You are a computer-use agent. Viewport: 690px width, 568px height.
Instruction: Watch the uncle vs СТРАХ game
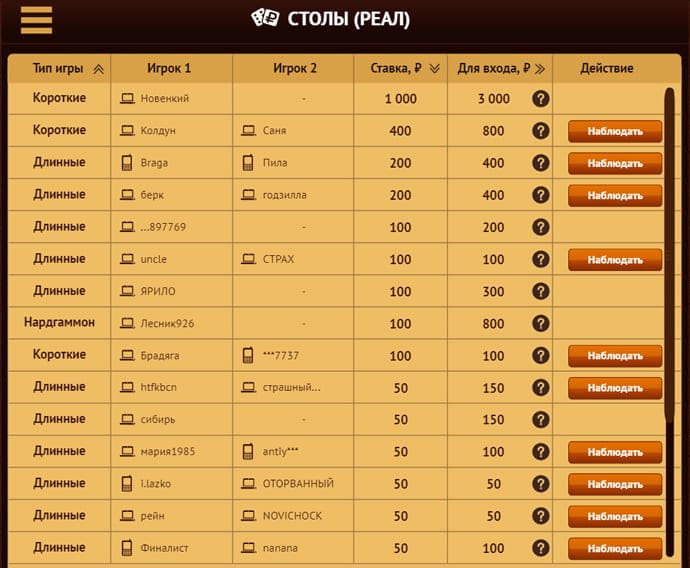615,260
